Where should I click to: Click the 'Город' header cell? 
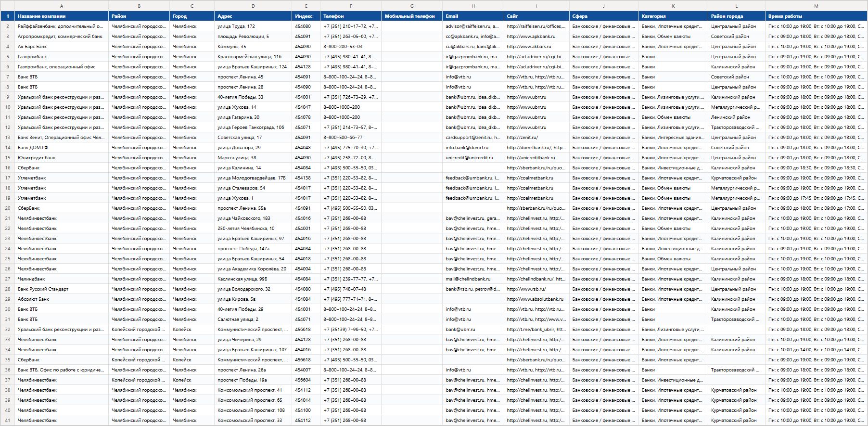pos(192,16)
